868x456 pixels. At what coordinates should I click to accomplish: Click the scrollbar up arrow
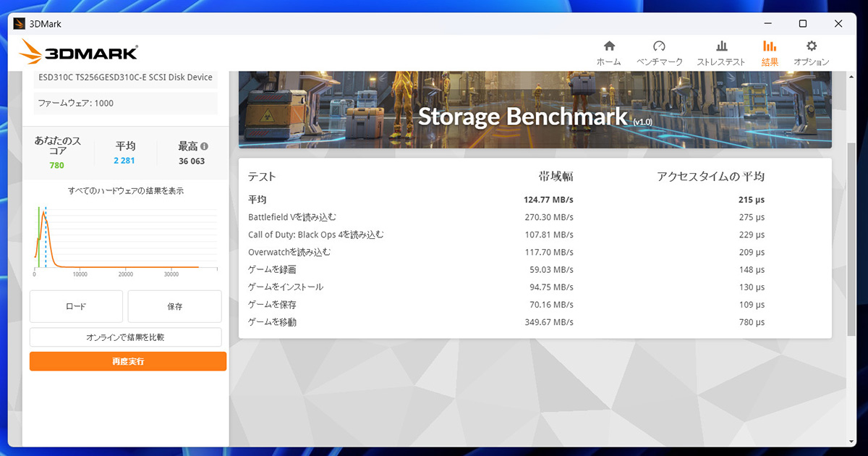pyautogui.click(x=851, y=76)
